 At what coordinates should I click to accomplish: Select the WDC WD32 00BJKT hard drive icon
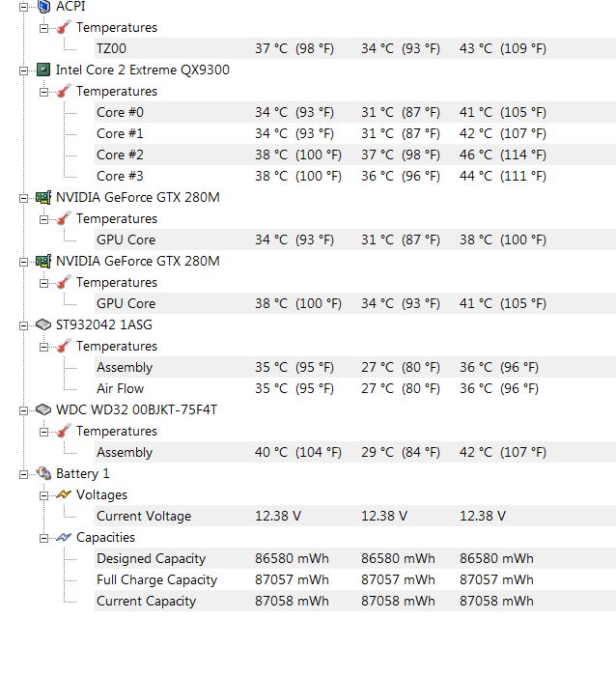pos(43,409)
